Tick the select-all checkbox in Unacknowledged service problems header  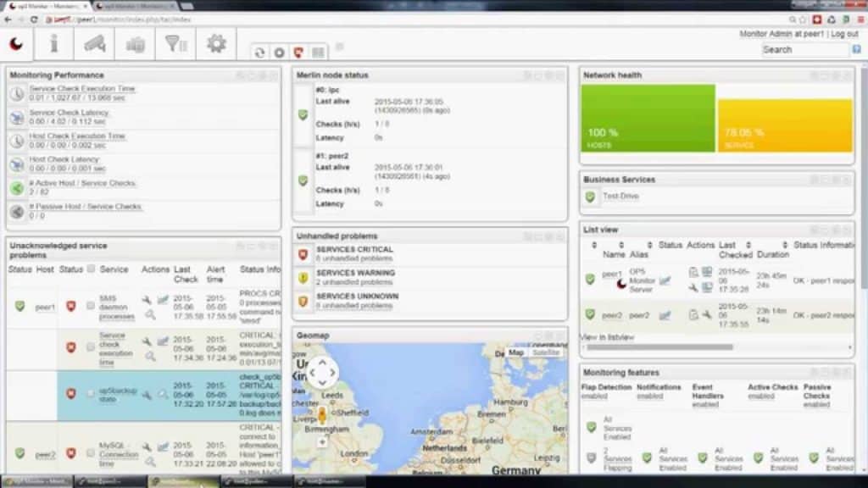[x=91, y=269]
